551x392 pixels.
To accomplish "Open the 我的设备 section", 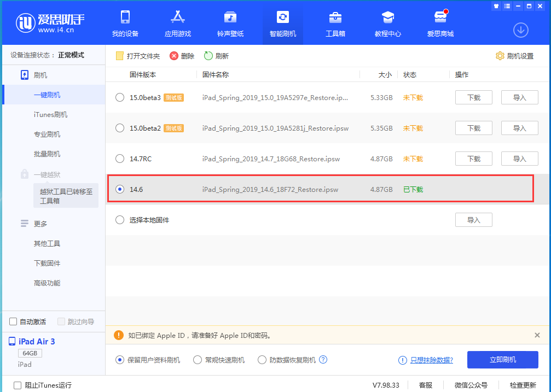I will coord(125,23).
